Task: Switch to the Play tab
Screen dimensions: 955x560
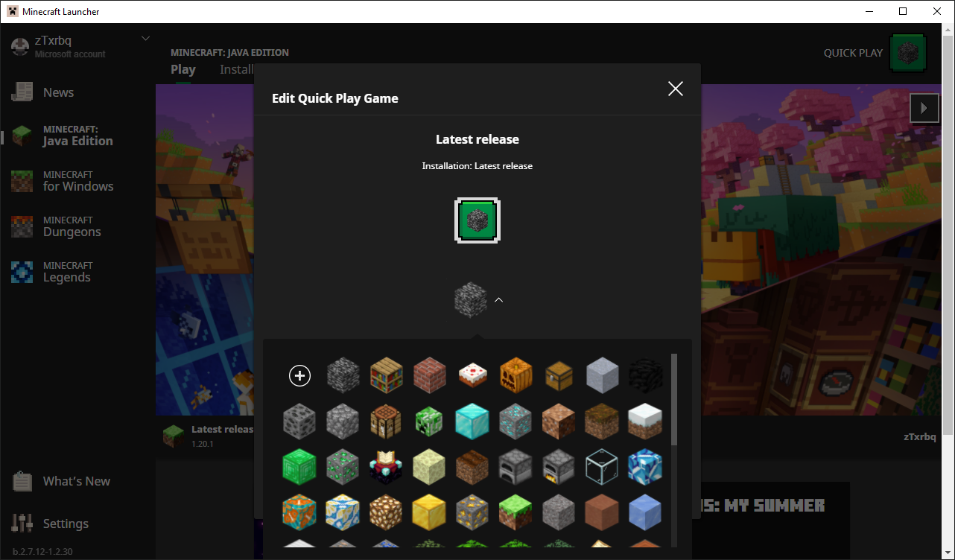Action: (183, 69)
